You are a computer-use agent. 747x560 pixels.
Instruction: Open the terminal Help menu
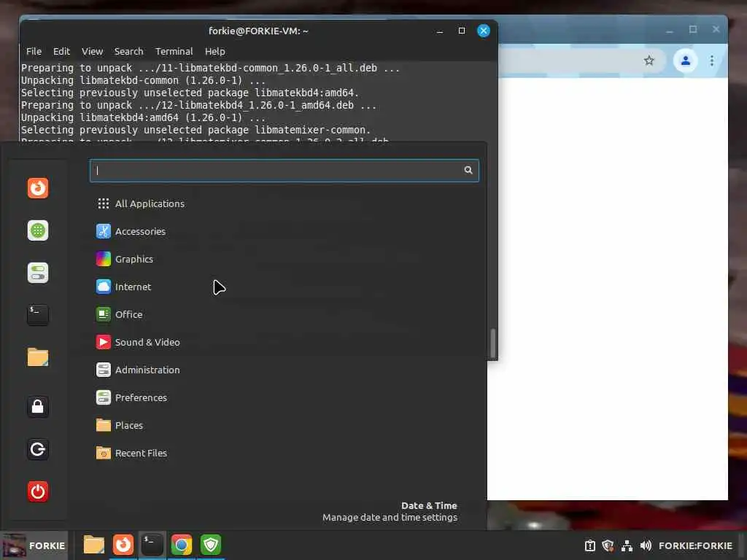tap(215, 52)
